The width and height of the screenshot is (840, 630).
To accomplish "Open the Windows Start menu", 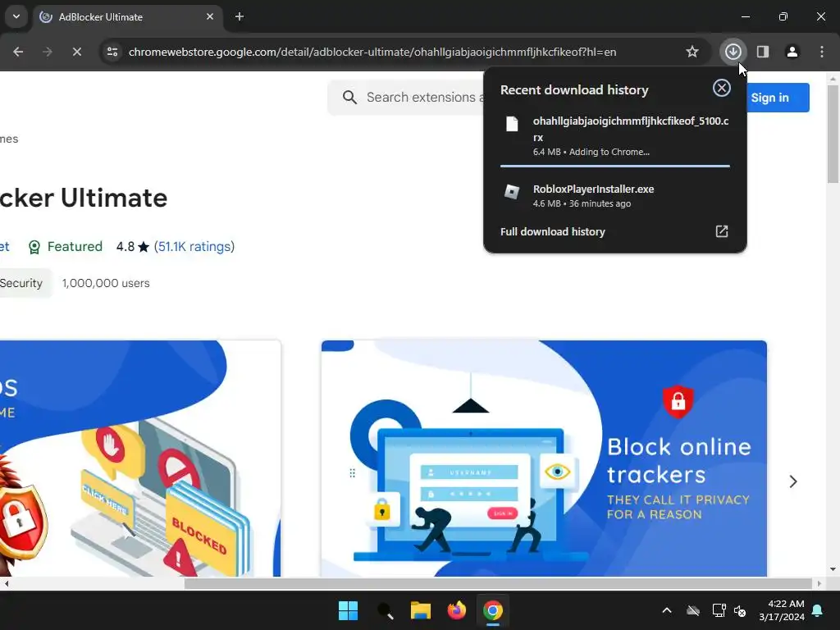I will (x=348, y=610).
